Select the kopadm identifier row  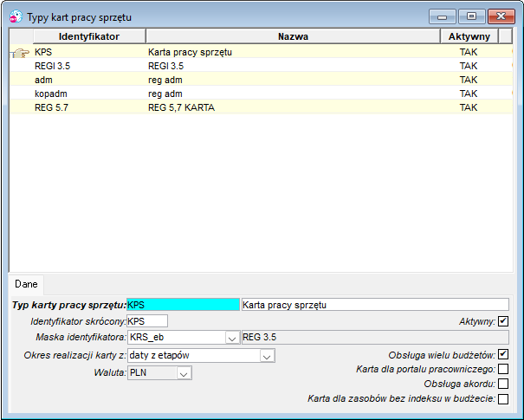point(51,94)
